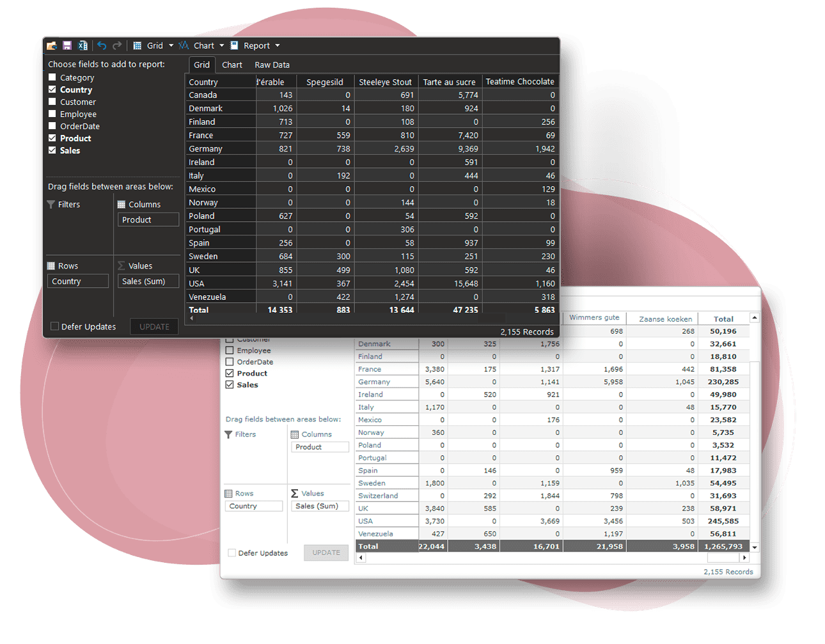
Task: Enable the Category field checkbox
Action: click(x=54, y=77)
